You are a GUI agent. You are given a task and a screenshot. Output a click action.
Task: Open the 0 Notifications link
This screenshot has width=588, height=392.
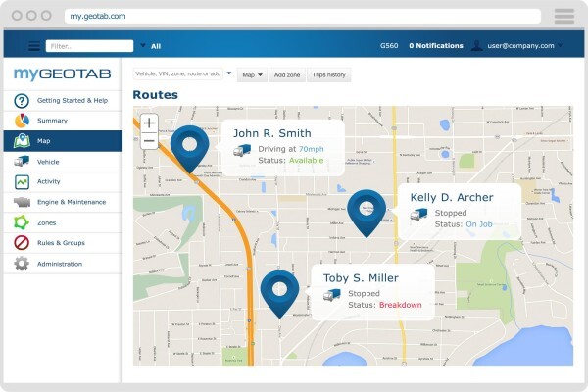click(x=436, y=46)
